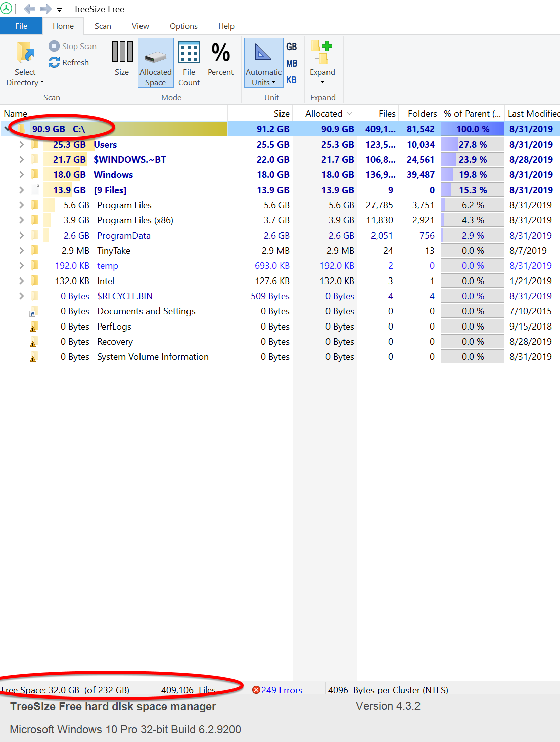
Task: Sort by the Allocated column header
Action: [325, 114]
